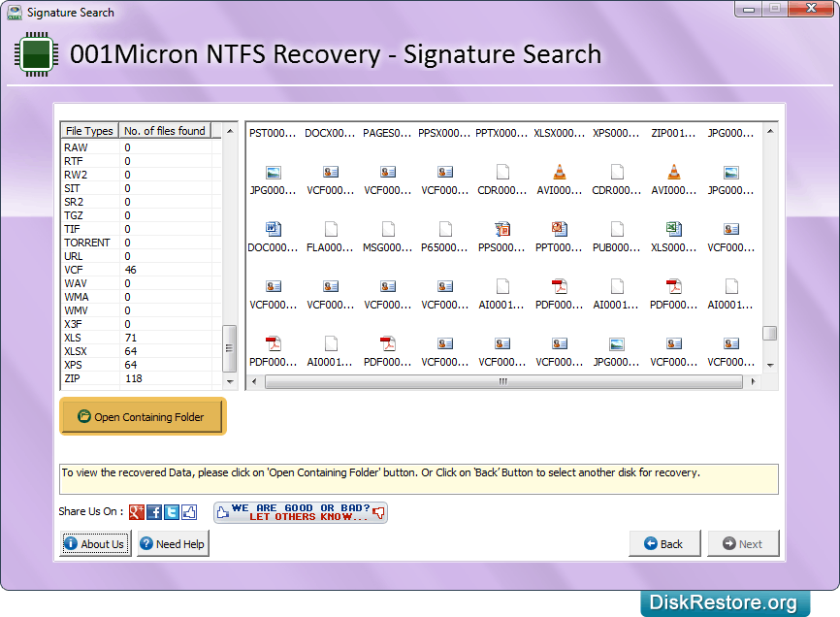Viewport: 840px width, 617px height.
Task: Select the RW2 file type row
Action: click(x=141, y=175)
